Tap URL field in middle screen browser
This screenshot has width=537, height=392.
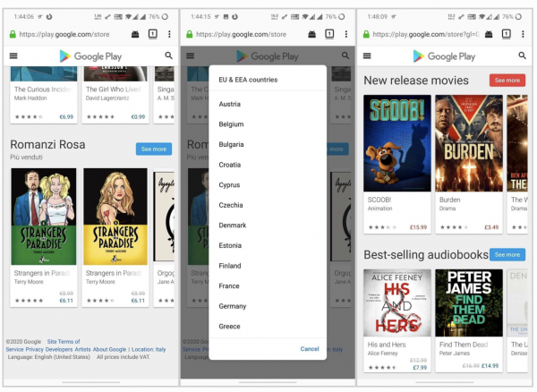click(x=241, y=34)
